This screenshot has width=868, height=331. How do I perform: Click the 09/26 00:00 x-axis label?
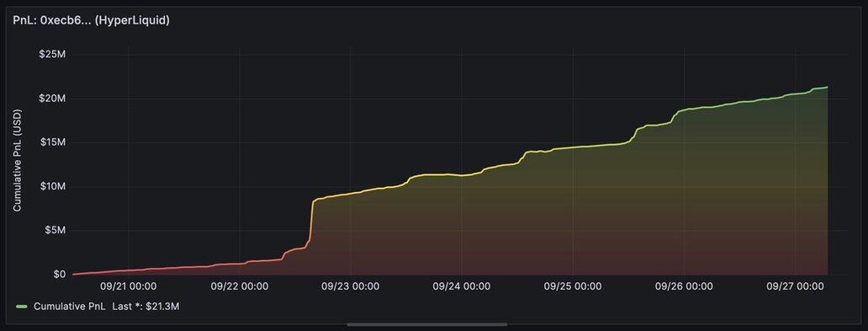(x=684, y=286)
